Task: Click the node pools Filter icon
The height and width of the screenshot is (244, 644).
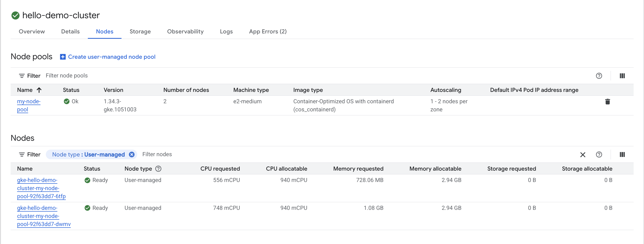Action: point(22,76)
